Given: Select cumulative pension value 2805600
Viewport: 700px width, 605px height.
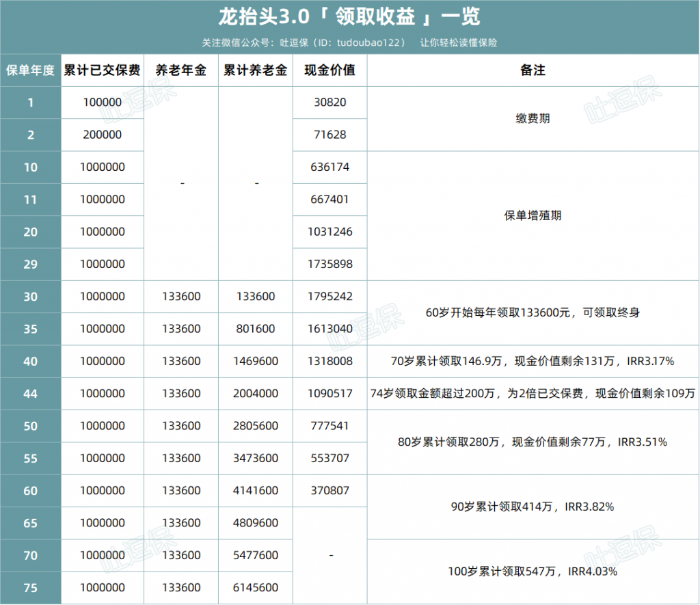Looking at the screenshot, I should point(256,426).
